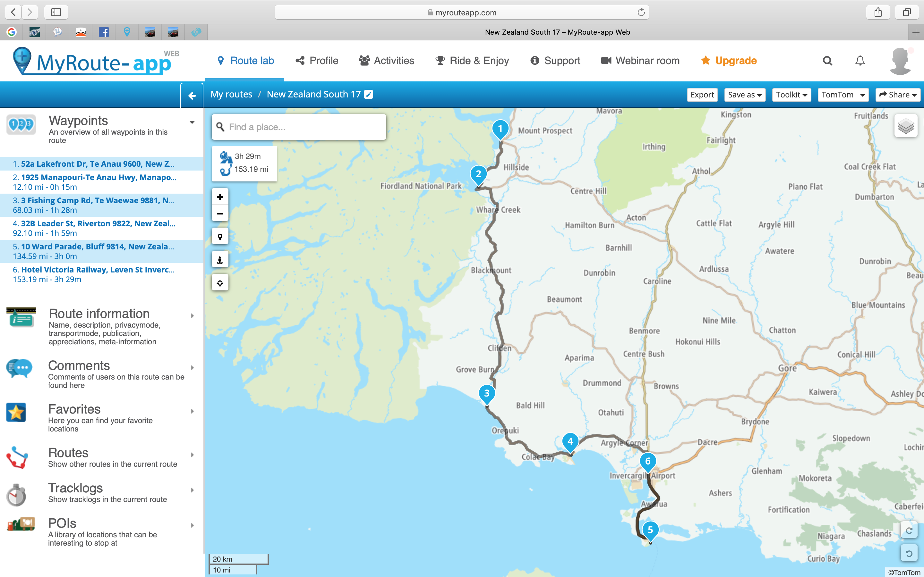Viewport: 924px width, 577px height.
Task: Collapse sidebar with left arrow button
Action: [x=192, y=95]
